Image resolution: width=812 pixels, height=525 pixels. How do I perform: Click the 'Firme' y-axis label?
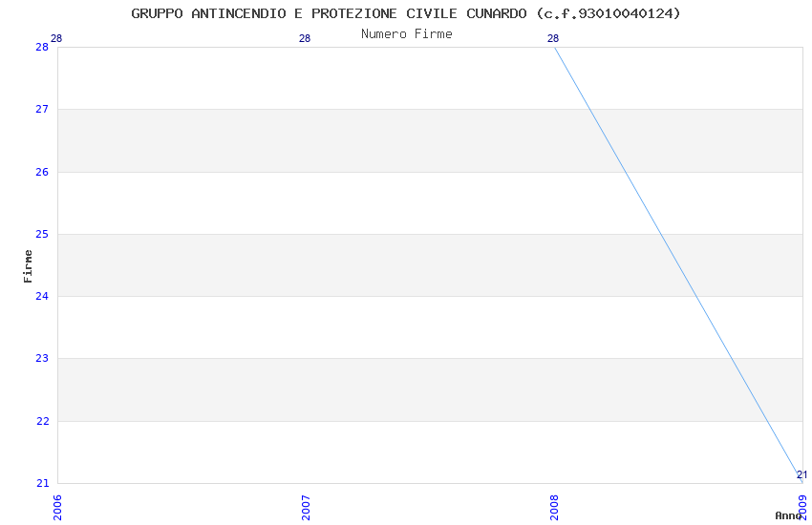[x=28, y=266]
